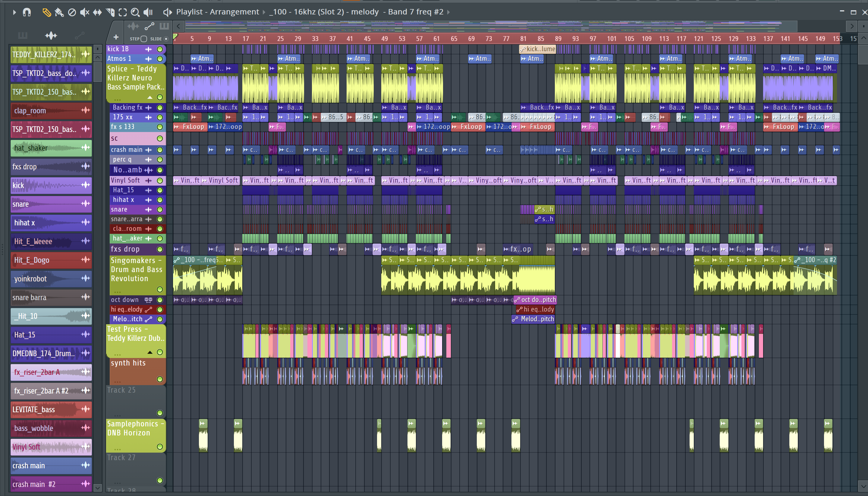Mute the kick 1B track
This screenshot has width=868, height=496.
[x=160, y=49]
